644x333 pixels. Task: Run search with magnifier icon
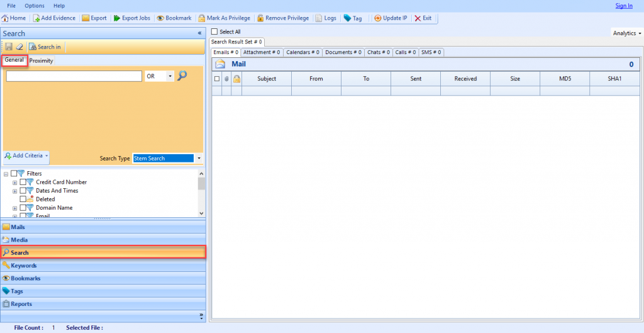[182, 76]
